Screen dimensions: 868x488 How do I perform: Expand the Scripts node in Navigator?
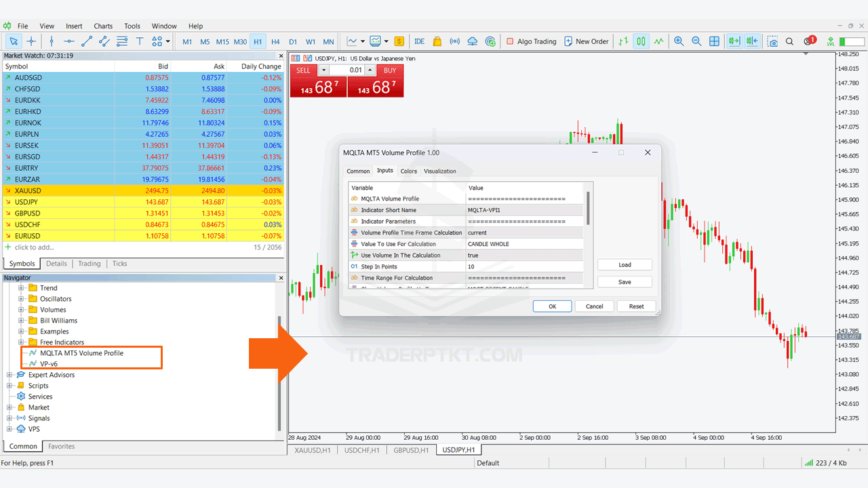tap(9, 386)
